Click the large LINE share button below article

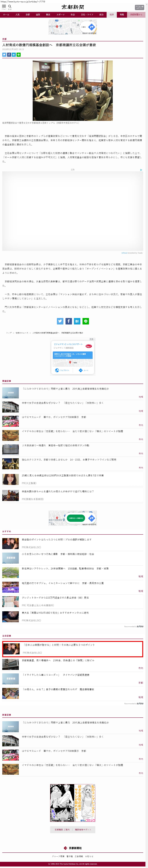[x=86, y=321]
